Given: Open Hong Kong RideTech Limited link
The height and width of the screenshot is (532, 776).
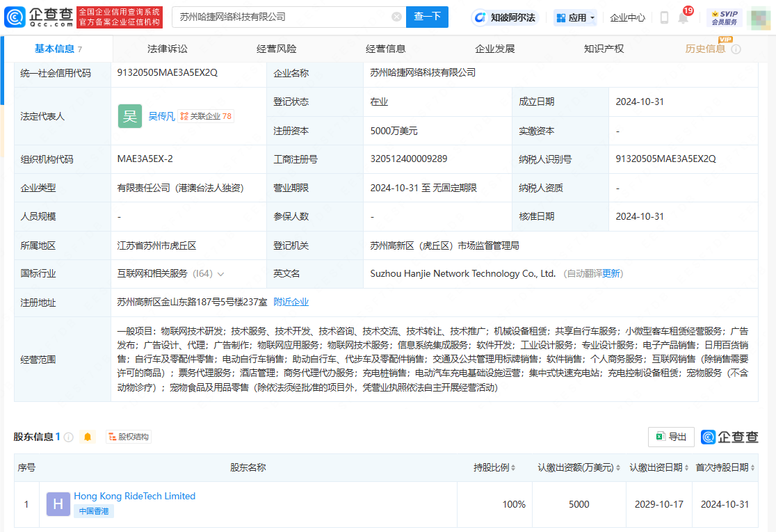Looking at the screenshot, I should pyautogui.click(x=134, y=496).
